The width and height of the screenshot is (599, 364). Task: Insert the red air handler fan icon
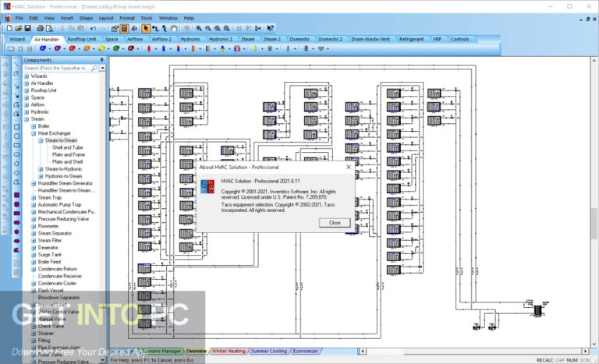[72, 48]
